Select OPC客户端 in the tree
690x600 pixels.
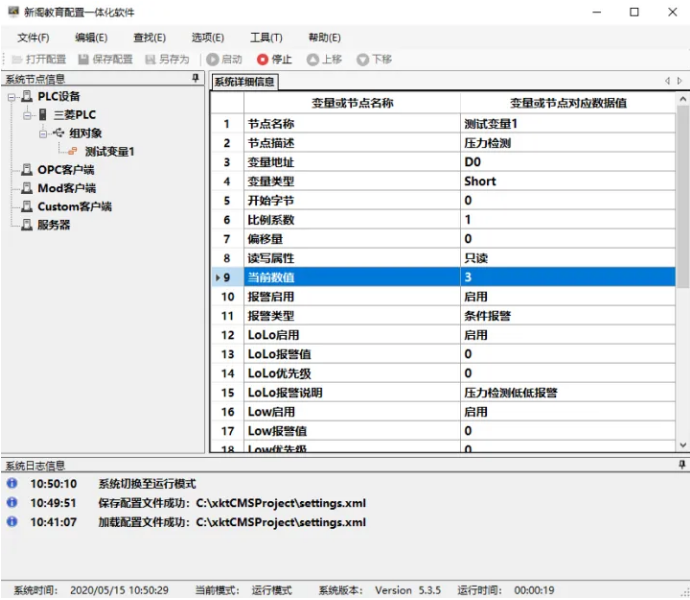(x=66, y=170)
